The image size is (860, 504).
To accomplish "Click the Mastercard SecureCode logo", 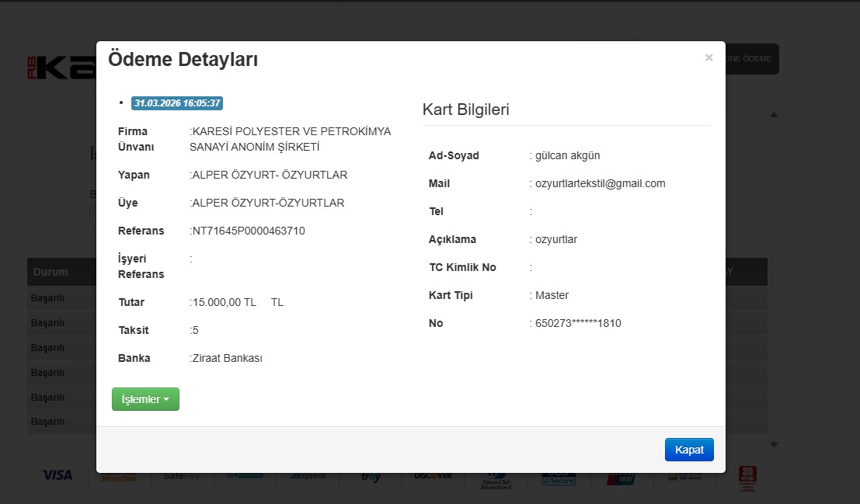I will coord(119,477).
